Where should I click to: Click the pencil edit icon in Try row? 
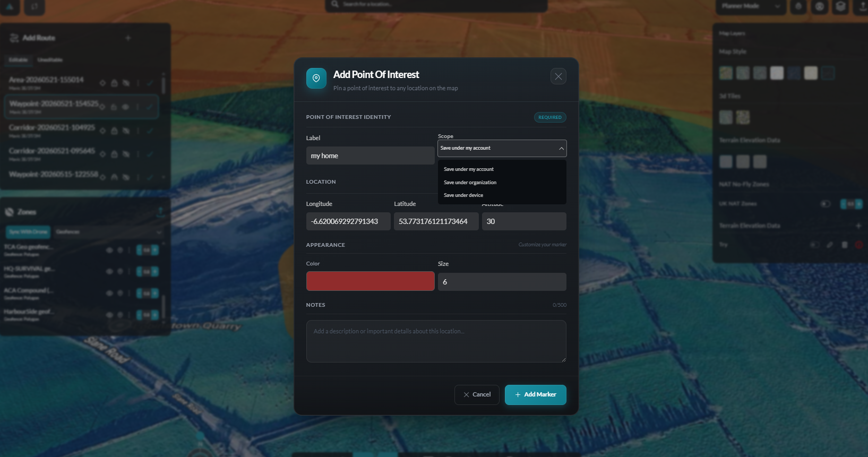tap(830, 245)
